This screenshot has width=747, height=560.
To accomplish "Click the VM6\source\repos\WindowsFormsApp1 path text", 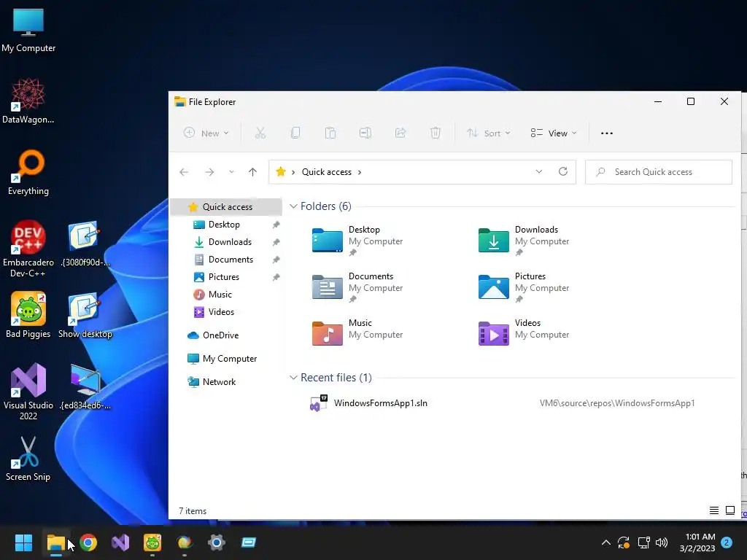I will tap(617, 402).
